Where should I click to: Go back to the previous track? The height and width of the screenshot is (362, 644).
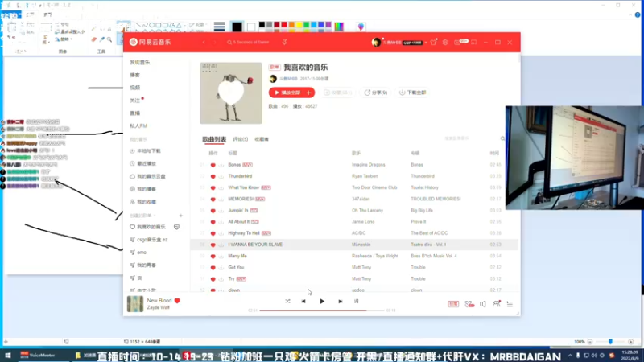click(x=303, y=301)
